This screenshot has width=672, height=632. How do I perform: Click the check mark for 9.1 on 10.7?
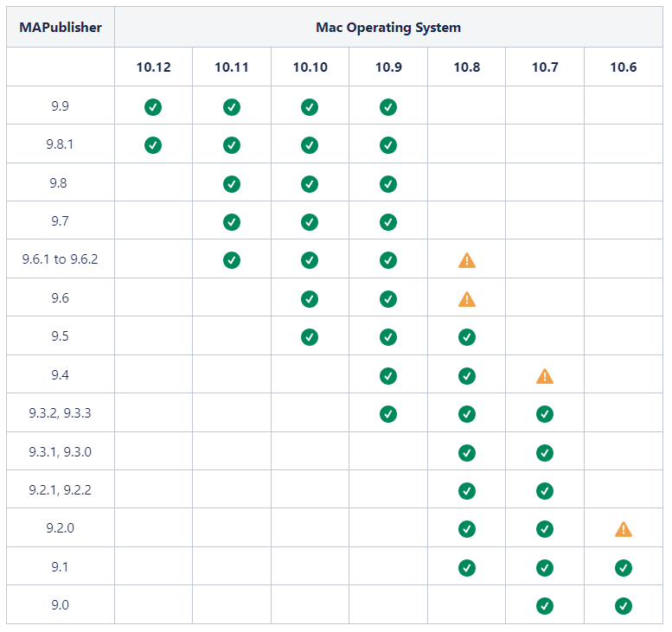tap(545, 568)
